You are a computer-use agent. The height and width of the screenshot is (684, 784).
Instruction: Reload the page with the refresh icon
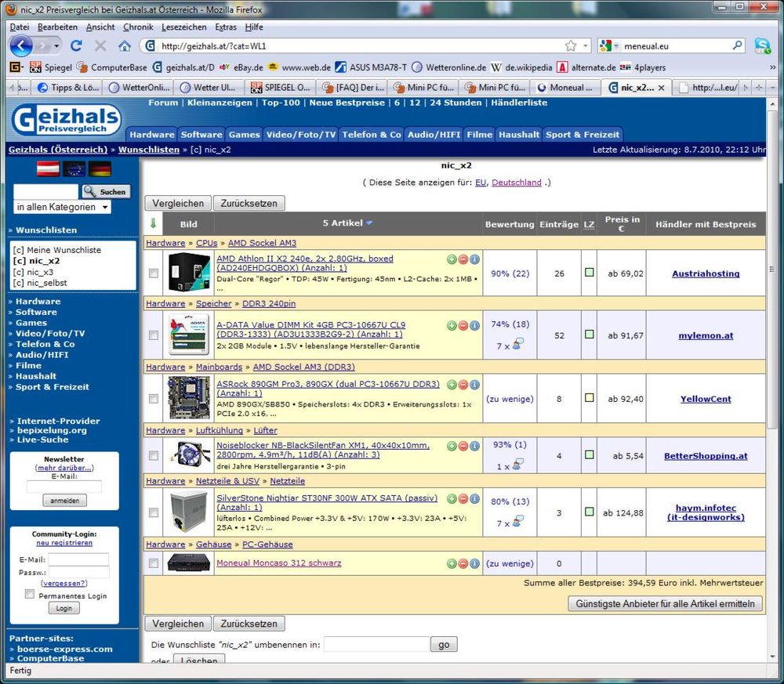77,46
